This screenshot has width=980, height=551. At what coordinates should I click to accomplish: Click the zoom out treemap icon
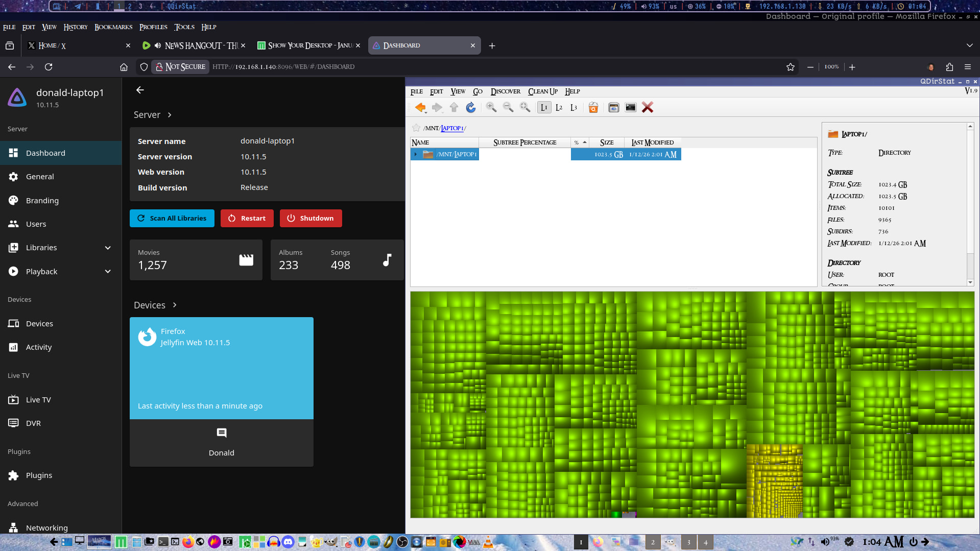508,107
